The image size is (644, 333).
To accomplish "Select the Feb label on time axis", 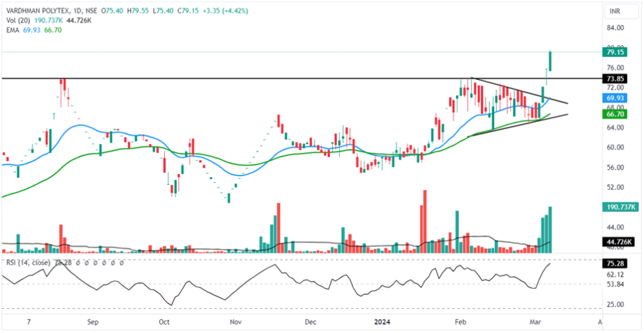I will click(460, 323).
